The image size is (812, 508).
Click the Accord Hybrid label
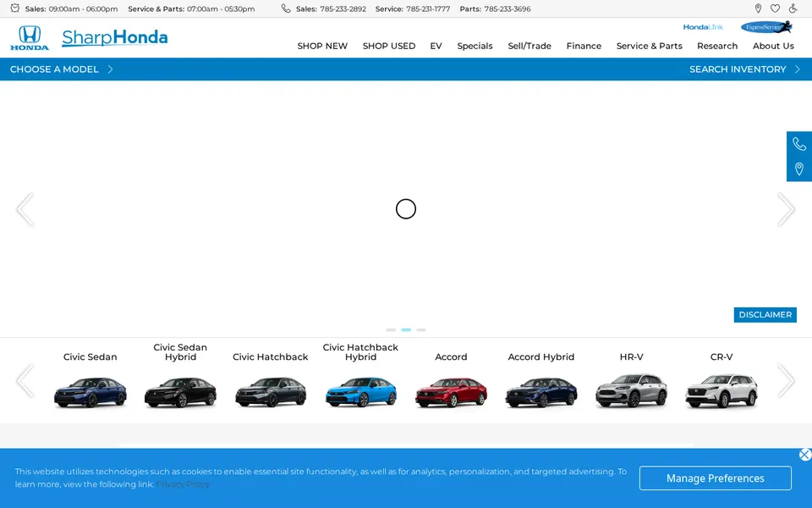click(541, 356)
